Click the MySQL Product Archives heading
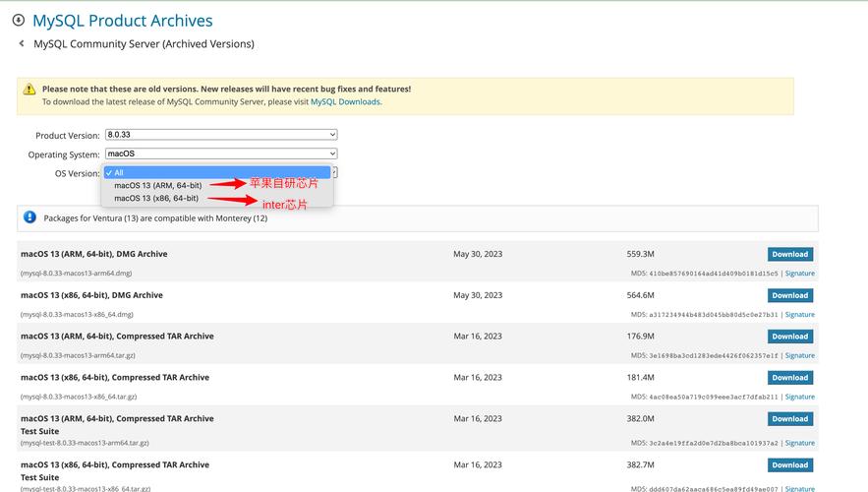868x492 pixels. click(x=122, y=21)
